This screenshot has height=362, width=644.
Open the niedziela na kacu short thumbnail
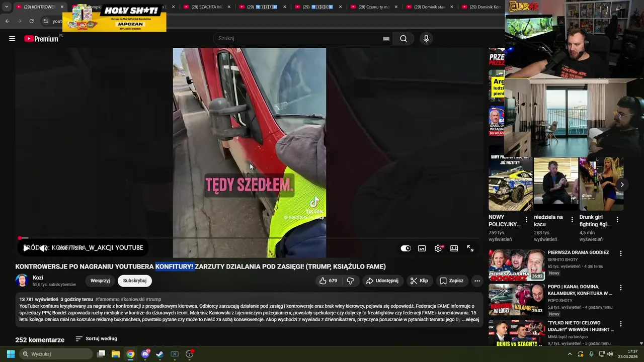[x=556, y=184]
